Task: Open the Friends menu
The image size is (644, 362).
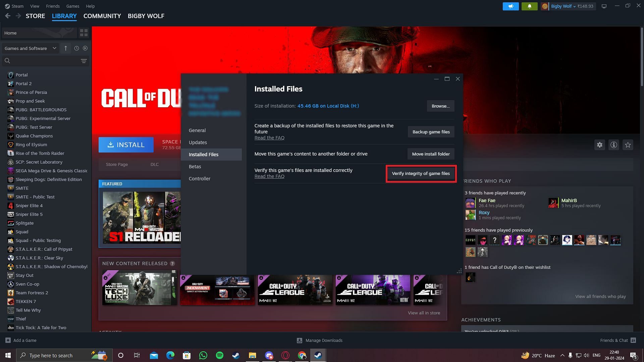Action: tap(53, 6)
